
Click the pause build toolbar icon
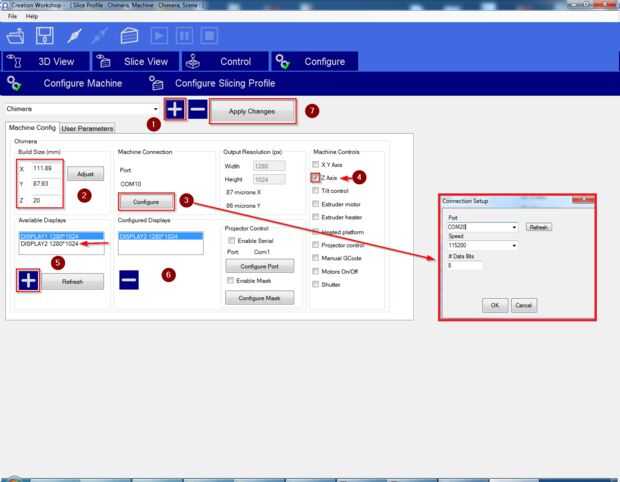tap(184, 36)
